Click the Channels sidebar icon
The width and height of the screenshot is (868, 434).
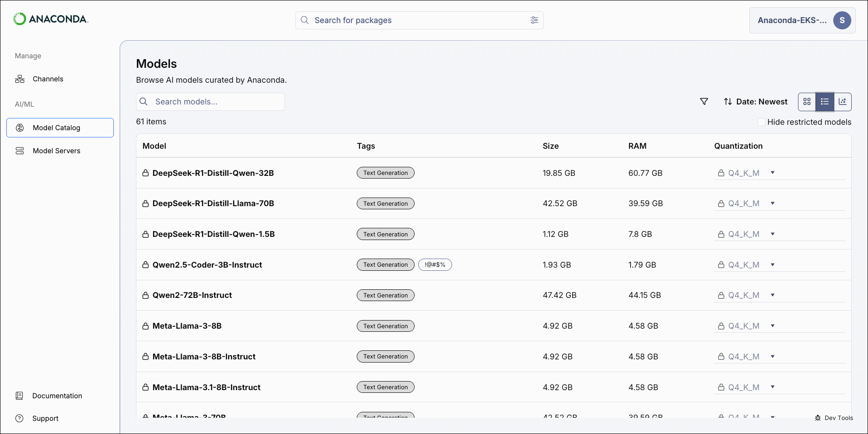click(x=20, y=79)
